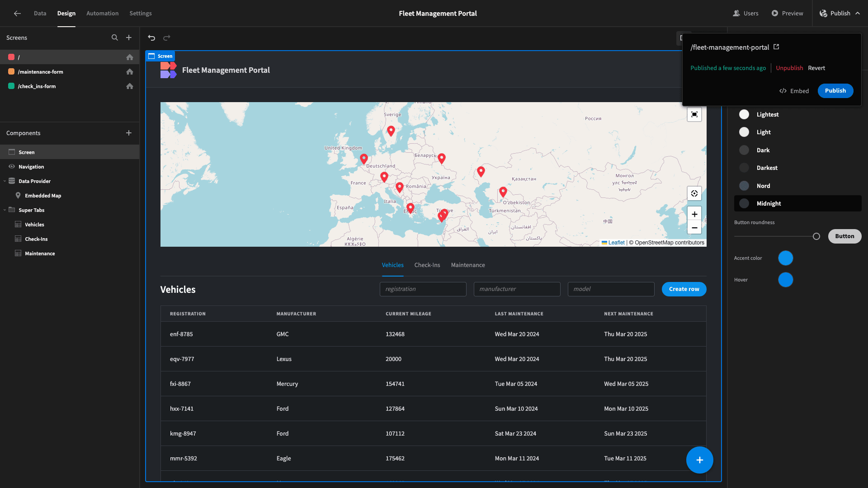This screenshot has height=488, width=868.
Task: Click the Fleet Management Portal logo
Action: [168, 70]
